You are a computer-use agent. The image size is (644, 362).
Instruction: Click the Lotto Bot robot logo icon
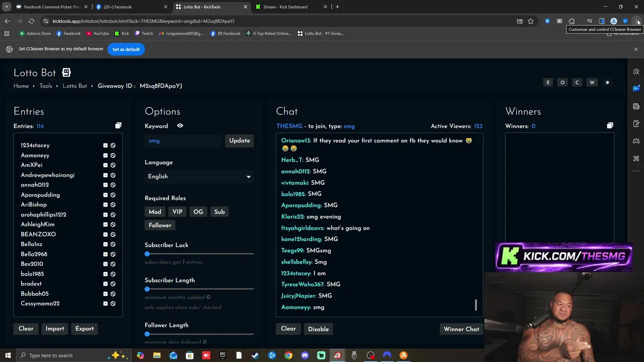(66, 73)
